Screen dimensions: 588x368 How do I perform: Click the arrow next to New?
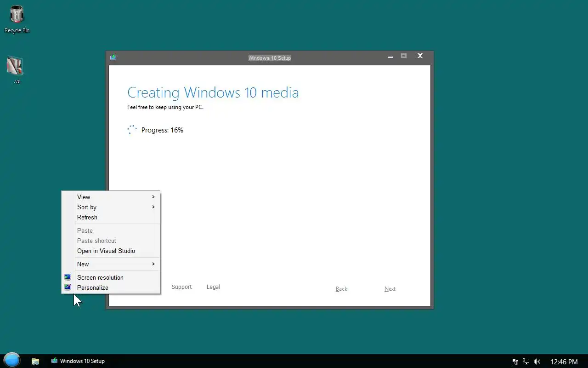(x=153, y=264)
